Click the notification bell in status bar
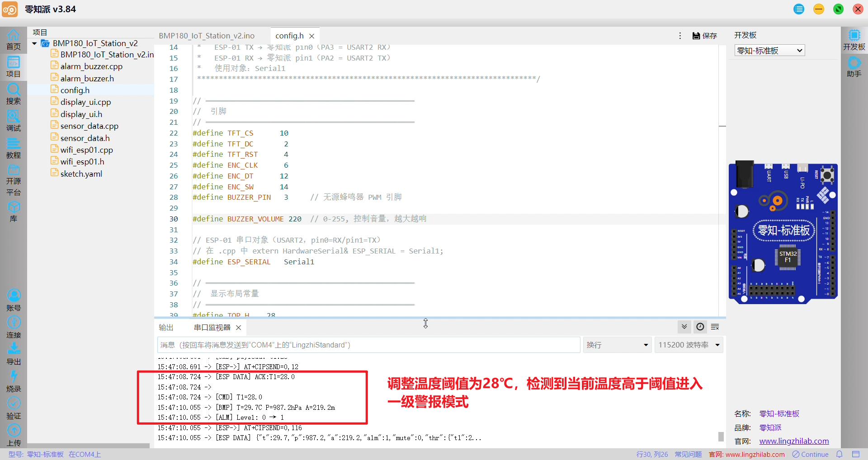The width and height of the screenshot is (868, 460). click(x=840, y=454)
